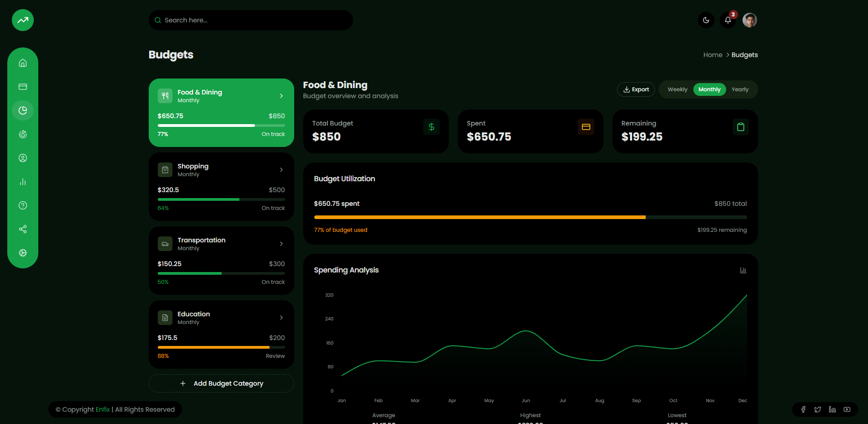Click the 'Review' status on Education
The height and width of the screenshot is (424, 868).
(275, 356)
